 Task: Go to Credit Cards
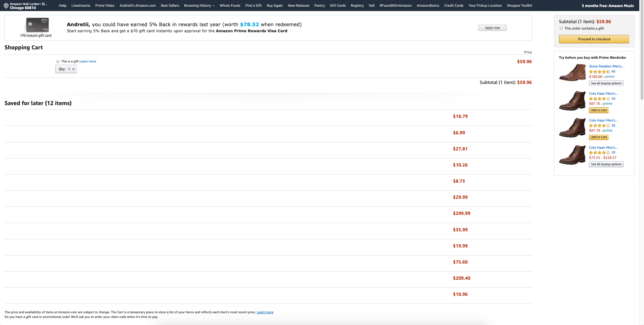pos(454,6)
